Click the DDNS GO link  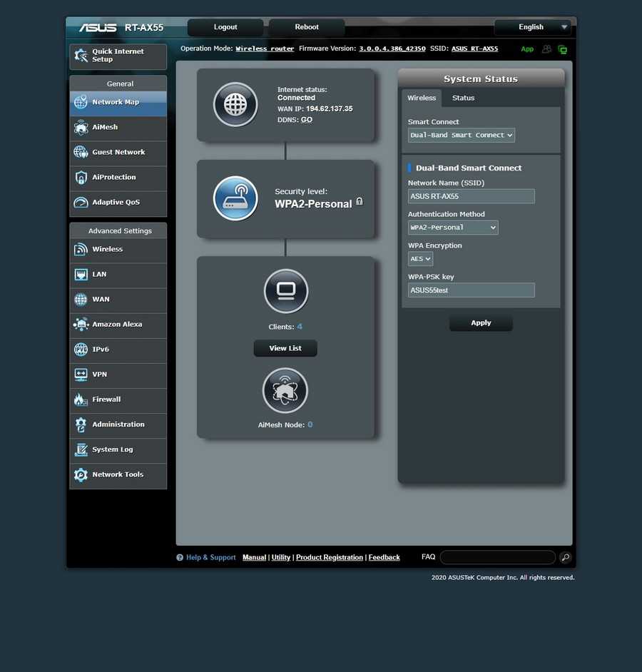coord(306,120)
